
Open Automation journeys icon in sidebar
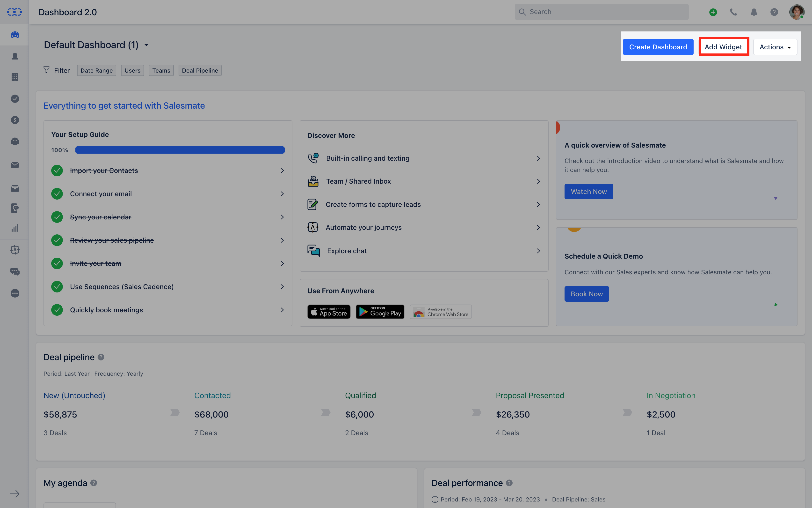click(15, 250)
